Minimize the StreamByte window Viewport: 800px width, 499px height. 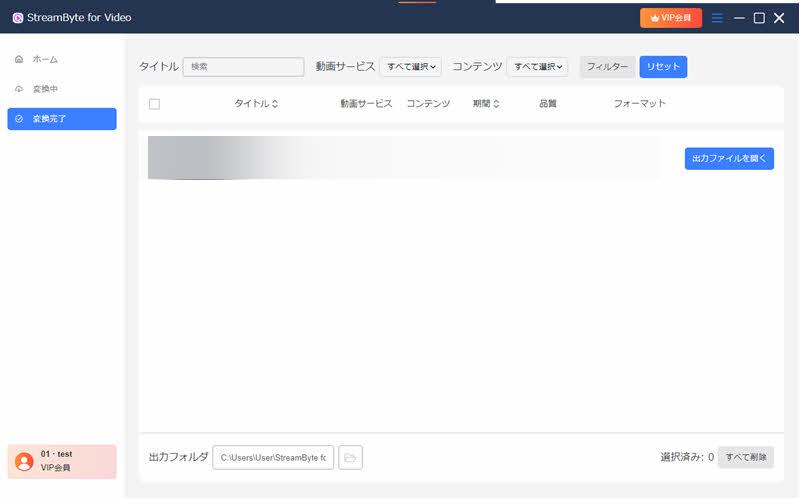(x=739, y=18)
